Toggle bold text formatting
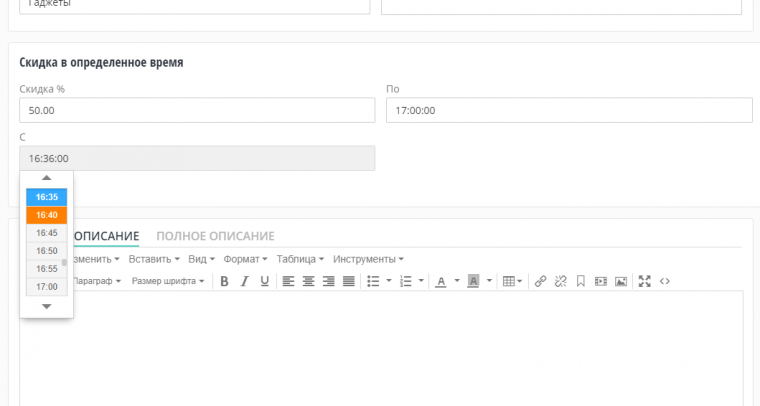The image size is (760, 406). point(224,281)
